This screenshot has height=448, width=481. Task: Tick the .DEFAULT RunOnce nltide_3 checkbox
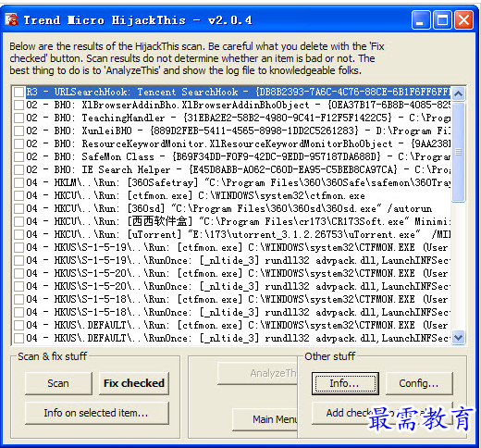pyautogui.click(x=19, y=338)
